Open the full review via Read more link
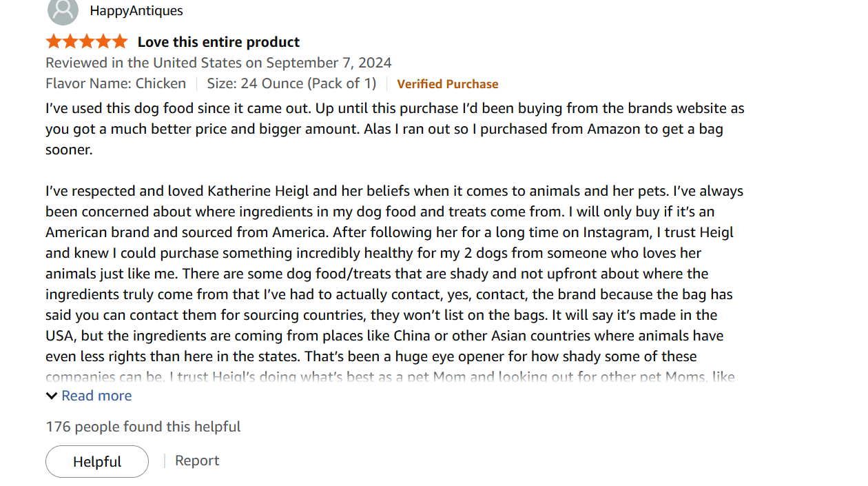 (x=96, y=395)
